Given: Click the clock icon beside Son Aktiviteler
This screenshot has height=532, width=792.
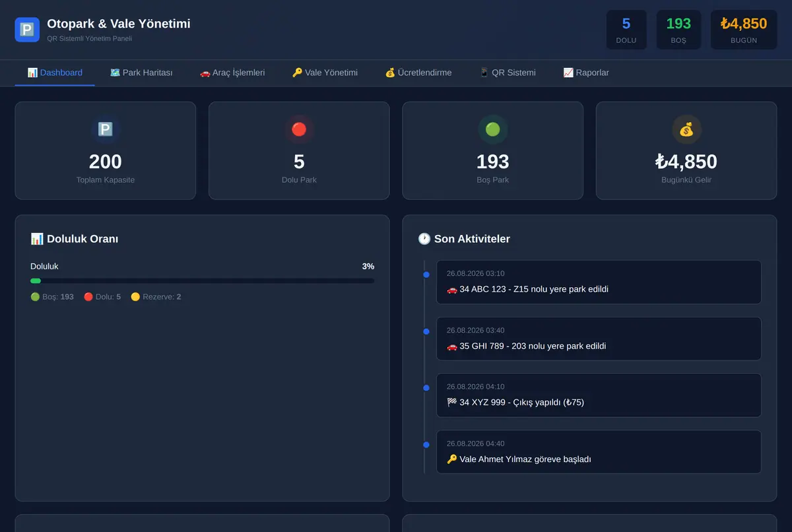Looking at the screenshot, I should click(424, 239).
